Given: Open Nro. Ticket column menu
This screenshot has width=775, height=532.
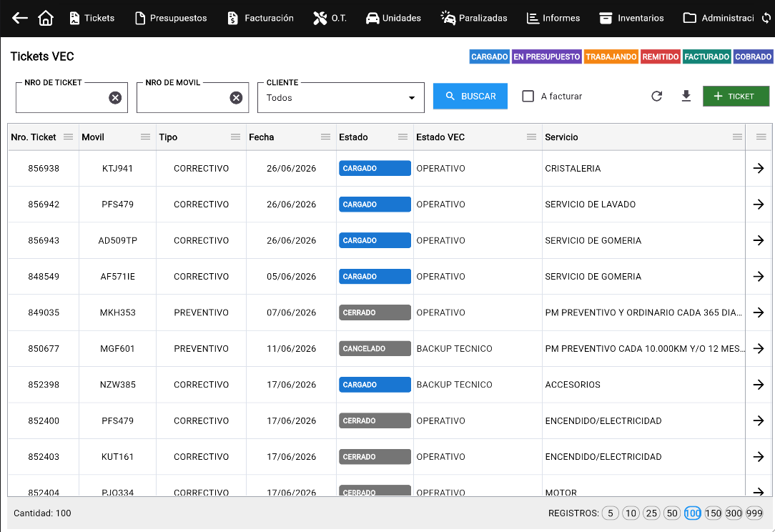Looking at the screenshot, I should [x=68, y=137].
